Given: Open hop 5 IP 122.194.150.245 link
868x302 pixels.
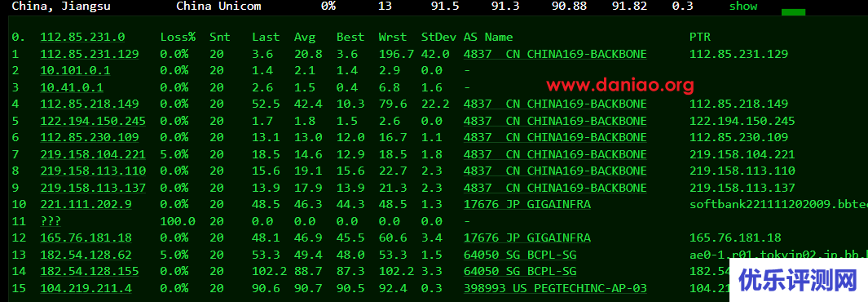Looking at the screenshot, I should [x=93, y=121].
